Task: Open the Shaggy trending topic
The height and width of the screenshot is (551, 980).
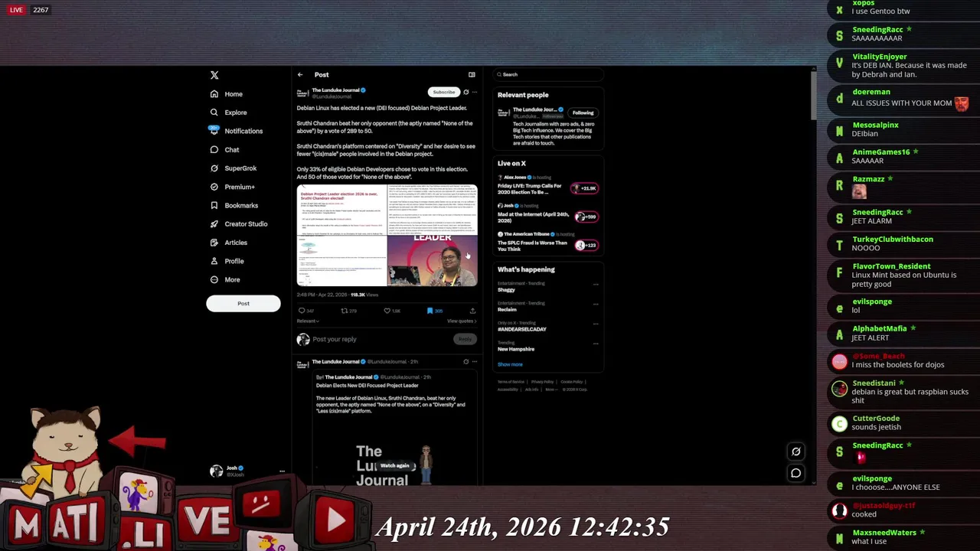Action: pyautogui.click(x=506, y=290)
